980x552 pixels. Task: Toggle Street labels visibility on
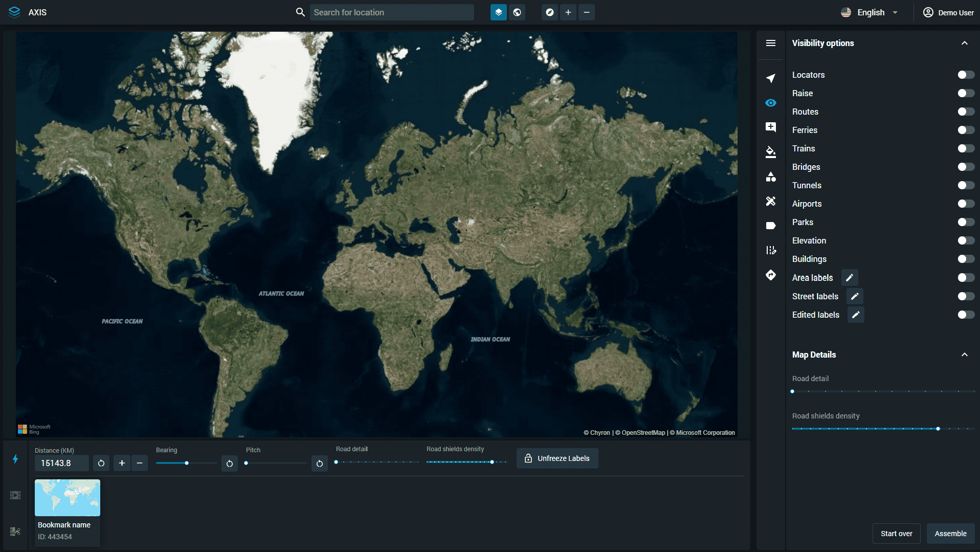pos(966,296)
